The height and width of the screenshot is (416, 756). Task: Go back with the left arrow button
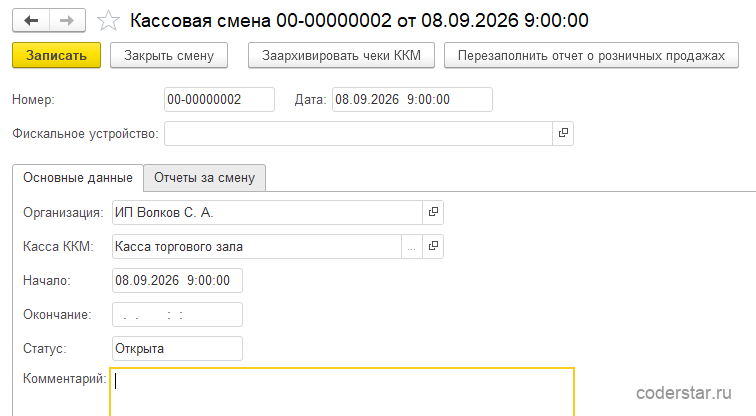coord(31,21)
